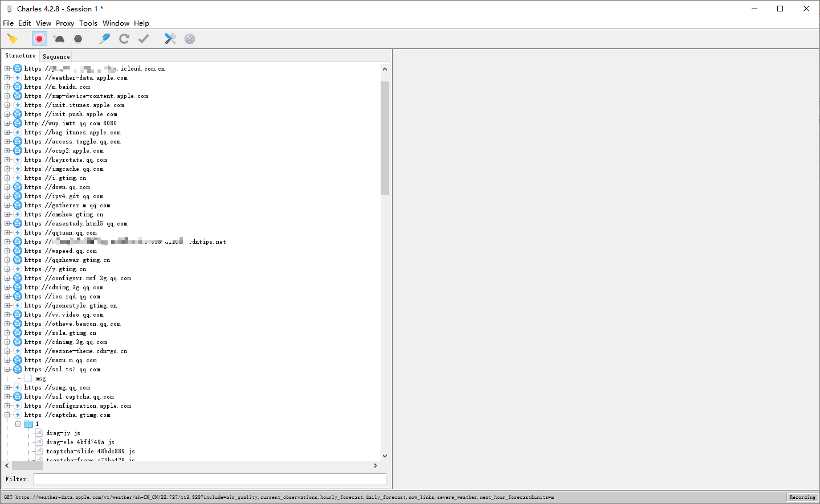This screenshot has height=504, width=820.
Task: Select the drag-ele.4bfd749a.js file
Action: coord(80,442)
